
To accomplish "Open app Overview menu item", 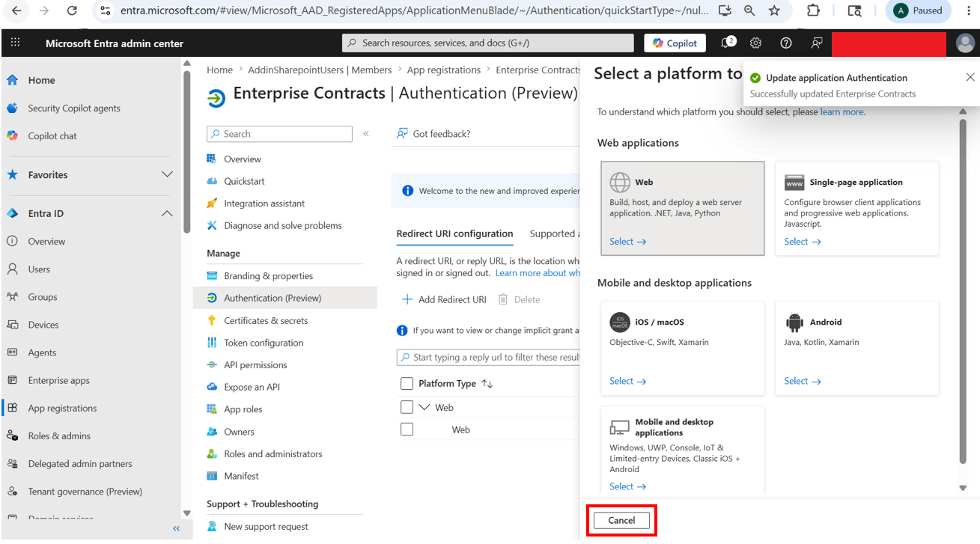I will 243,159.
